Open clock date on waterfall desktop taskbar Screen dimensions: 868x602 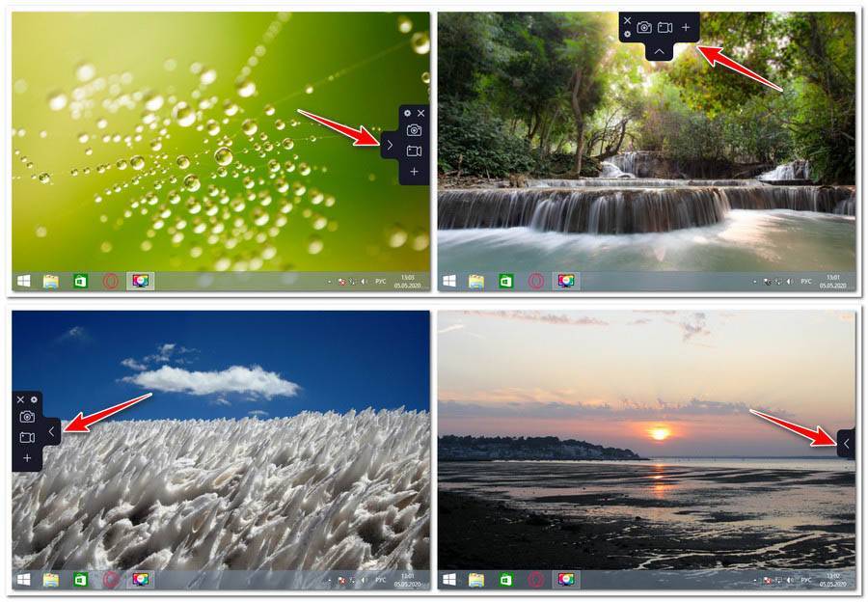pyautogui.click(x=833, y=282)
